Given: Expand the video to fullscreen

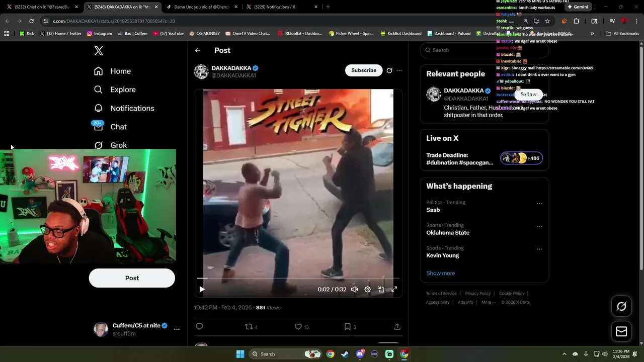Looking at the screenshot, I should coord(394,289).
